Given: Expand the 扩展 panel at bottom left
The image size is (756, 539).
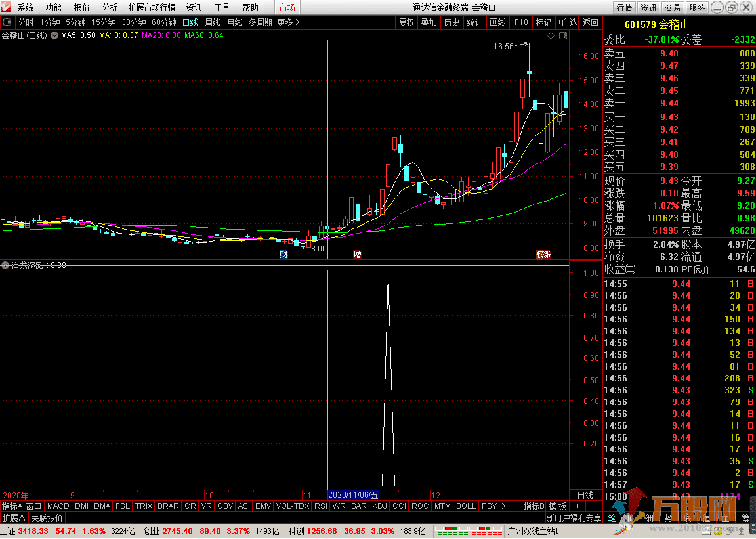Looking at the screenshot, I should coord(13,518).
